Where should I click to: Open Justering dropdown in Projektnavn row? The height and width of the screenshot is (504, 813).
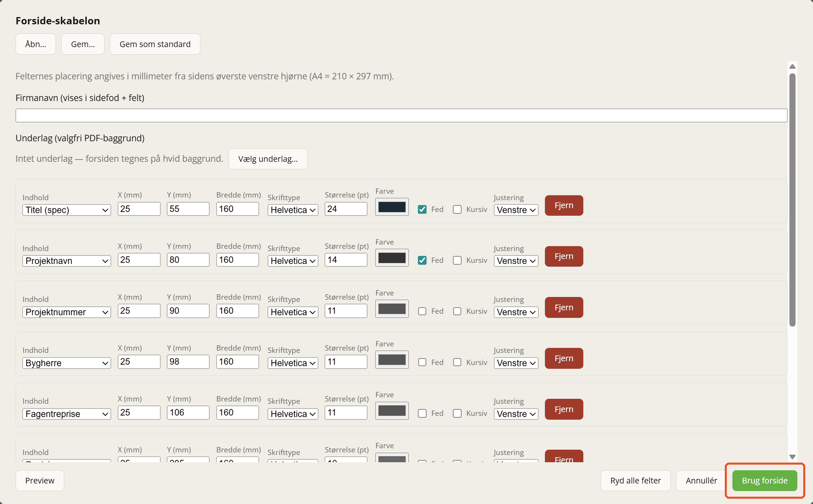516,261
